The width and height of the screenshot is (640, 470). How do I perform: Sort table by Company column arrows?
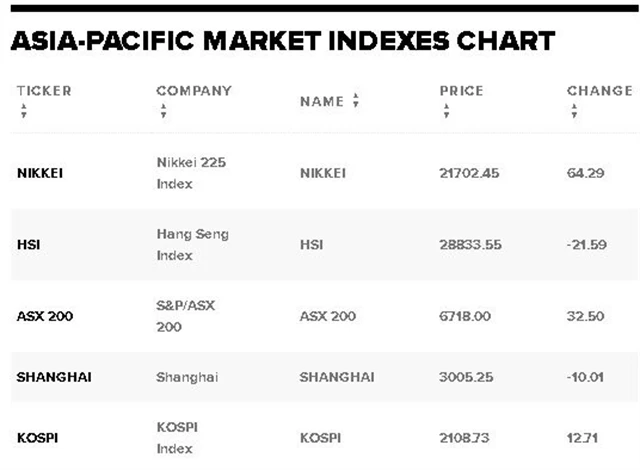click(163, 113)
